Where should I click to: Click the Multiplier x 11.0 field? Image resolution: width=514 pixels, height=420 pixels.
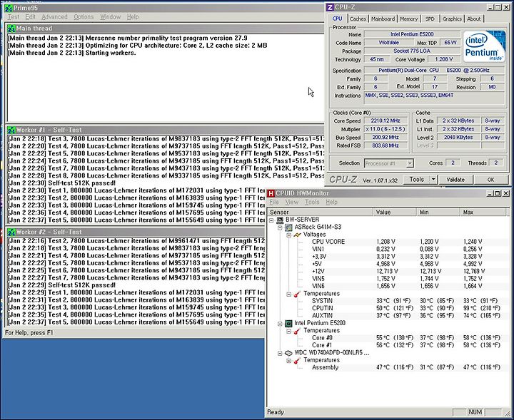pyautogui.click(x=386, y=129)
